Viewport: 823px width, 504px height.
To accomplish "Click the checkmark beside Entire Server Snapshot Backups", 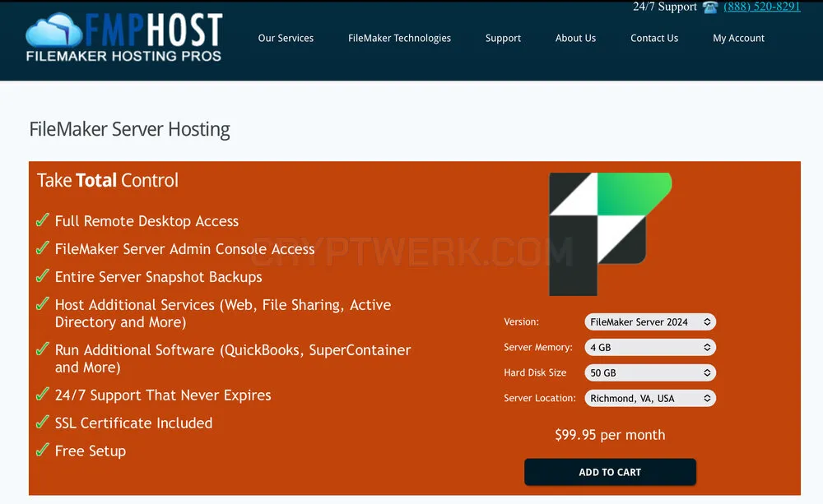I will (x=43, y=275).
